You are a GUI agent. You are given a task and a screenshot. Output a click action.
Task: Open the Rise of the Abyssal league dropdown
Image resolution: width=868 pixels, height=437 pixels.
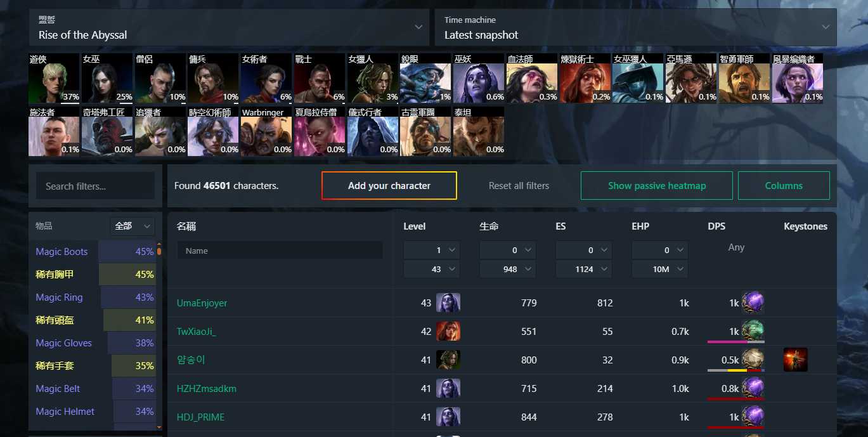pos(230,27)
